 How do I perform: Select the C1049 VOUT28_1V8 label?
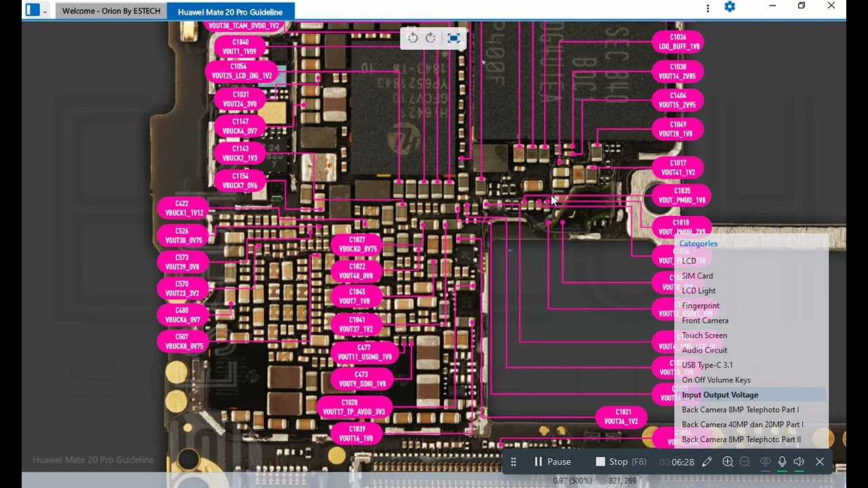tap(678, 129)
